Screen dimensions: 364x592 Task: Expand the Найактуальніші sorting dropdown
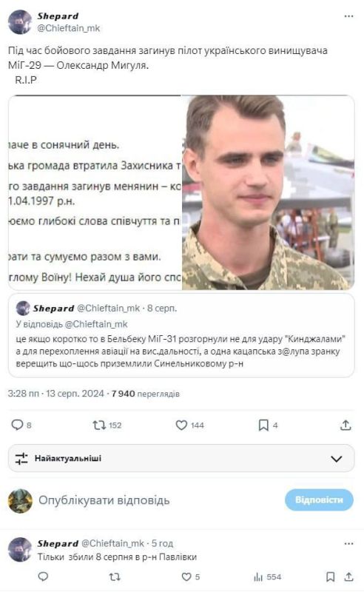[181, 458]
